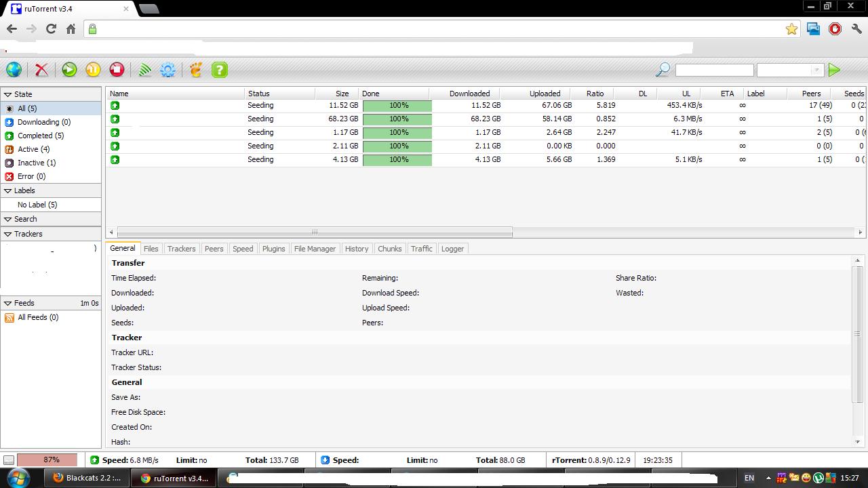Click into the ruTorrent search input field
This screenshot has height=488, width=868.
click(x=714, y=70)
